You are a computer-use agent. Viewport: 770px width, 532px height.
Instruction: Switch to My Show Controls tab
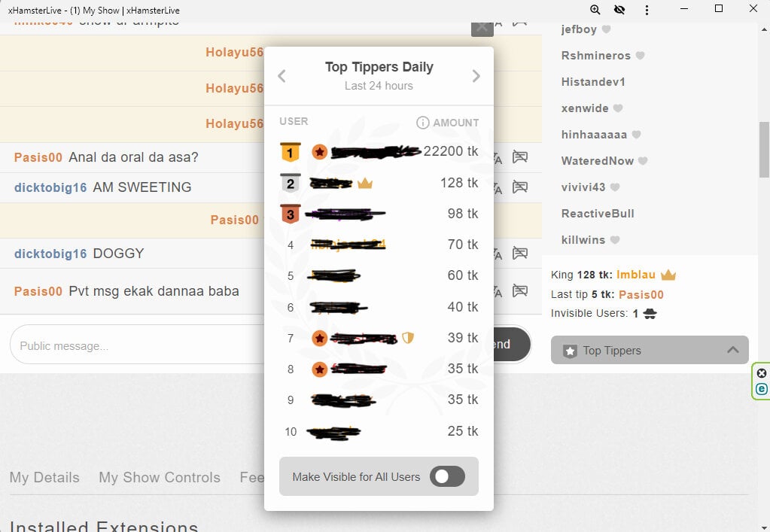[160, 477]
